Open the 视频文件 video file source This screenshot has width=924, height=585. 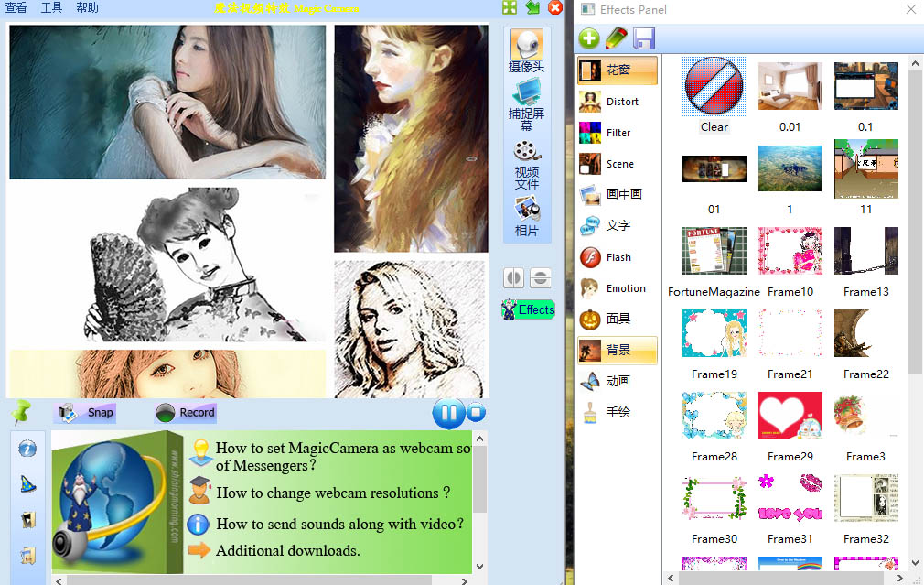[527, 165]
